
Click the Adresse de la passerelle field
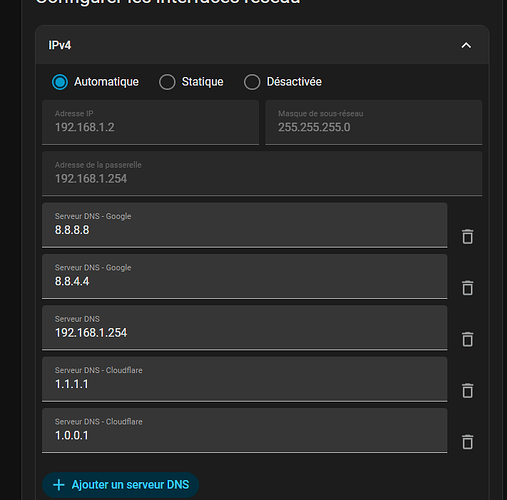point(262,174)
